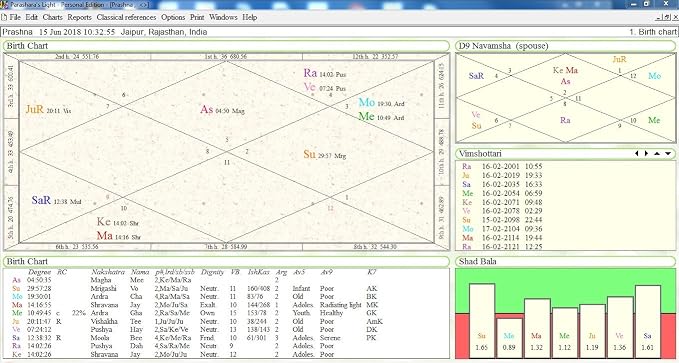
Task: Open the Help menu
Action: [x=249, y=17]
